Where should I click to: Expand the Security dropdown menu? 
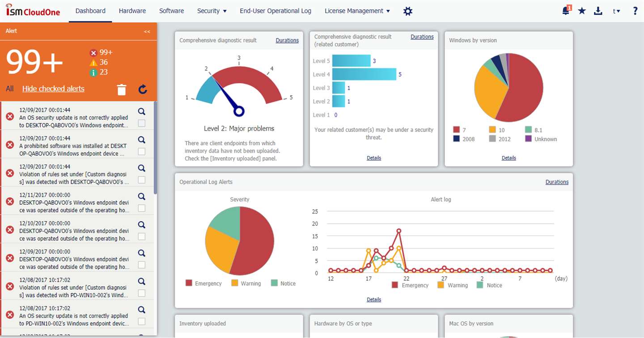212,11
